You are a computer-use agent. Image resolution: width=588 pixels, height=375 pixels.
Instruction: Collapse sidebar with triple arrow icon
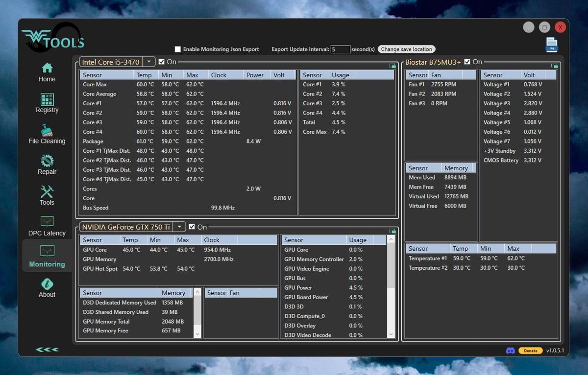click(x=47, y=350)
